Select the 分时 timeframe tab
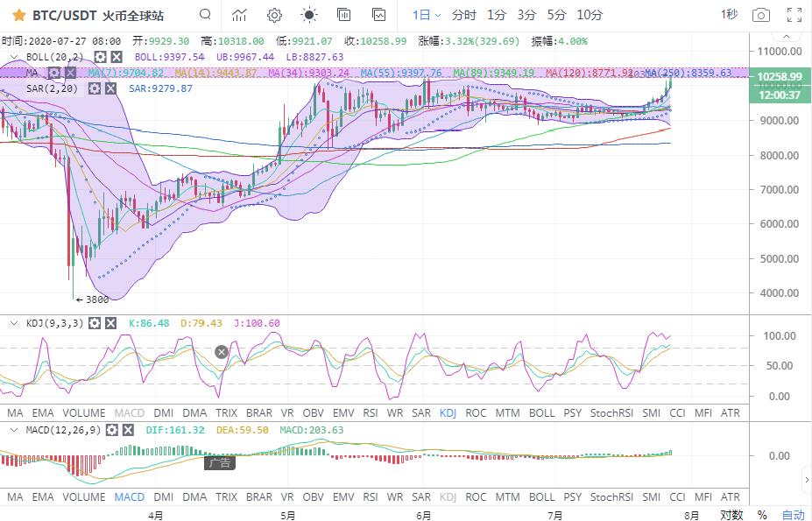Viewport: 812px width, 521px height. (x=463, y=15)
